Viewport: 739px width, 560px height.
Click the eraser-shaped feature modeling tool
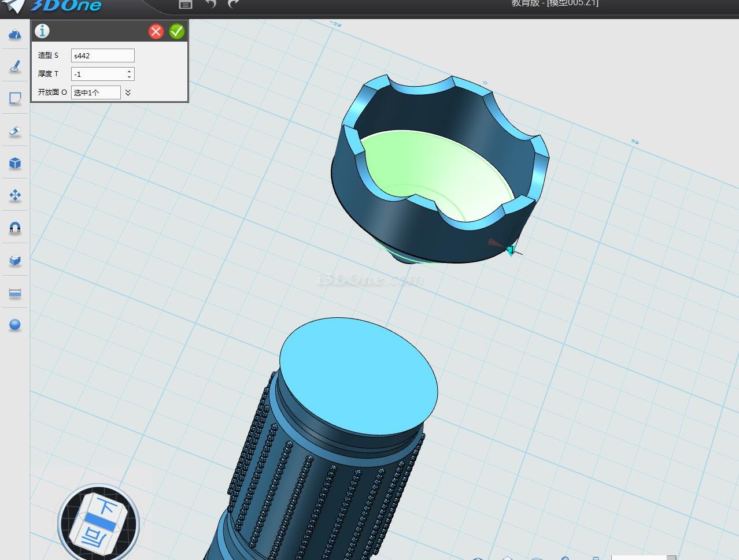[x=15, y=131]
